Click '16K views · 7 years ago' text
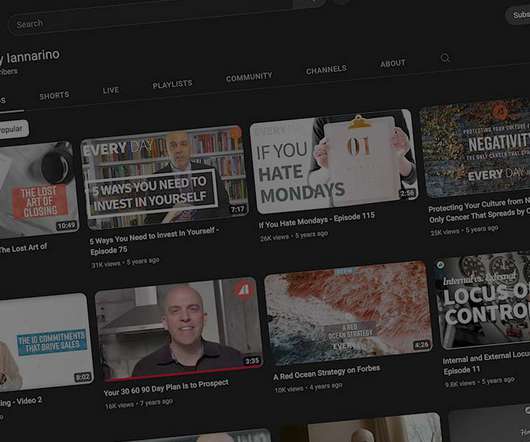Screen dimensions: 530x442 point(139,404)
